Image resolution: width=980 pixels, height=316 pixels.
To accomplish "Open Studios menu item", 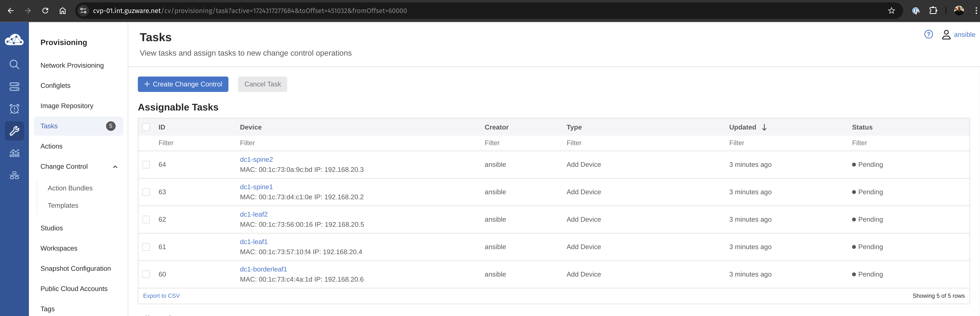I will [51, 228].
